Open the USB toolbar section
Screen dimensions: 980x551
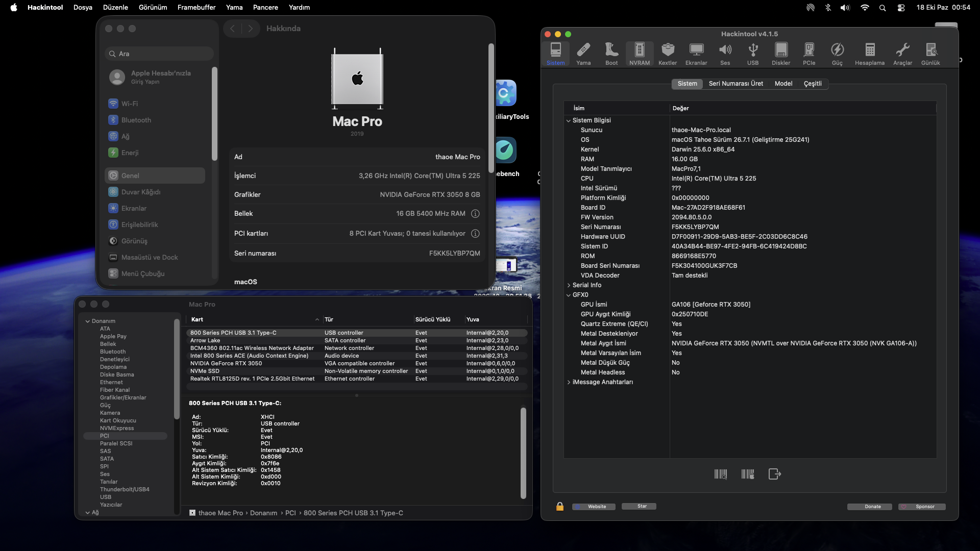[x=753, y=54]
